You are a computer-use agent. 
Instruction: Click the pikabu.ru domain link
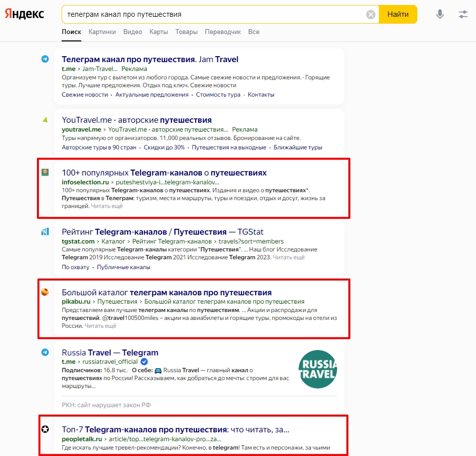coord(76,301)
